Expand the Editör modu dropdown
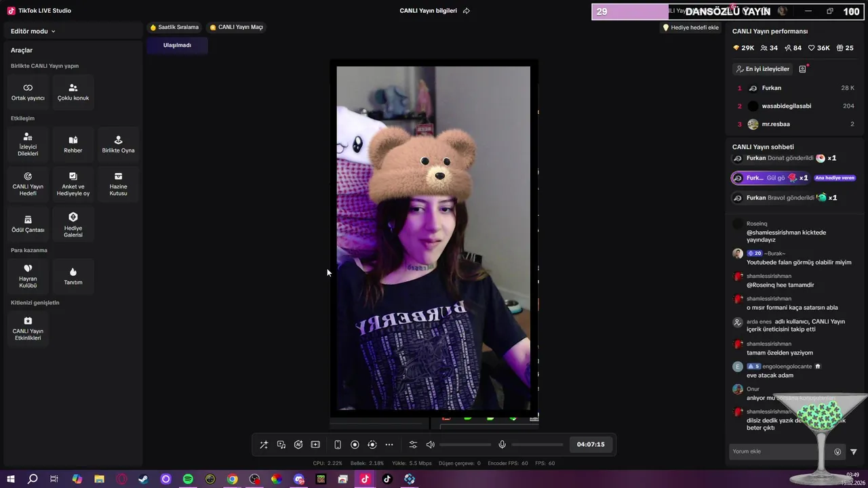 pos(33,31)
